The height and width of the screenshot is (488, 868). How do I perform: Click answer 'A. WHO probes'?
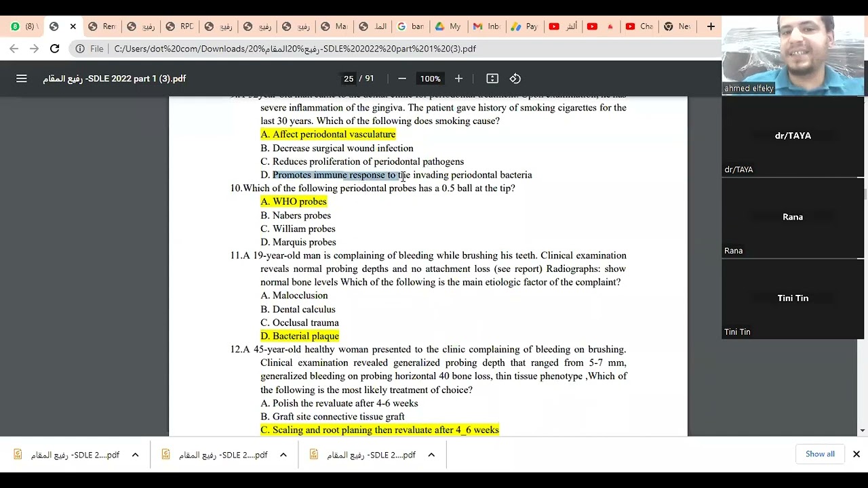pyautogui.click(x=294, y=201)
